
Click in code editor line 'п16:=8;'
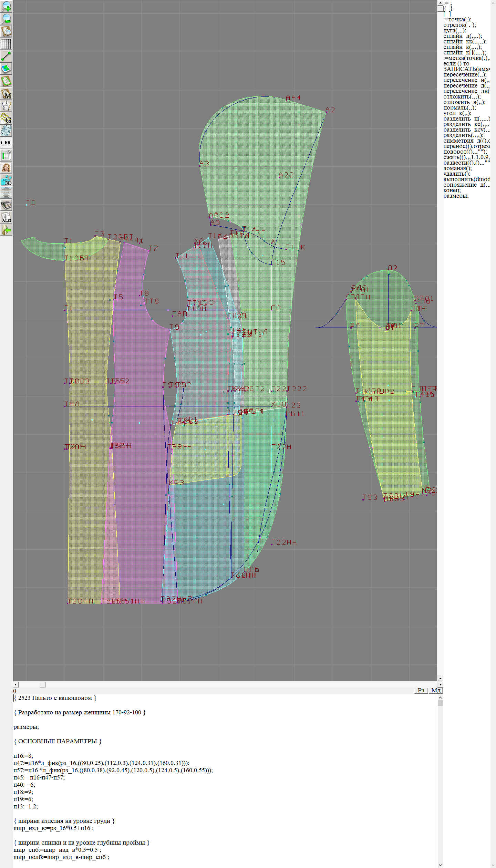[23, 756]
